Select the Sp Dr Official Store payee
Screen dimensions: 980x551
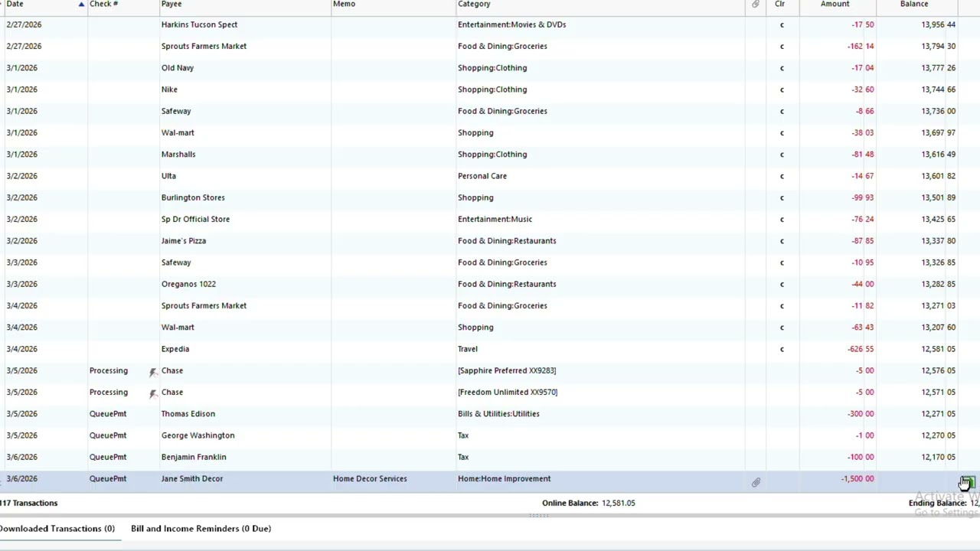195,219
